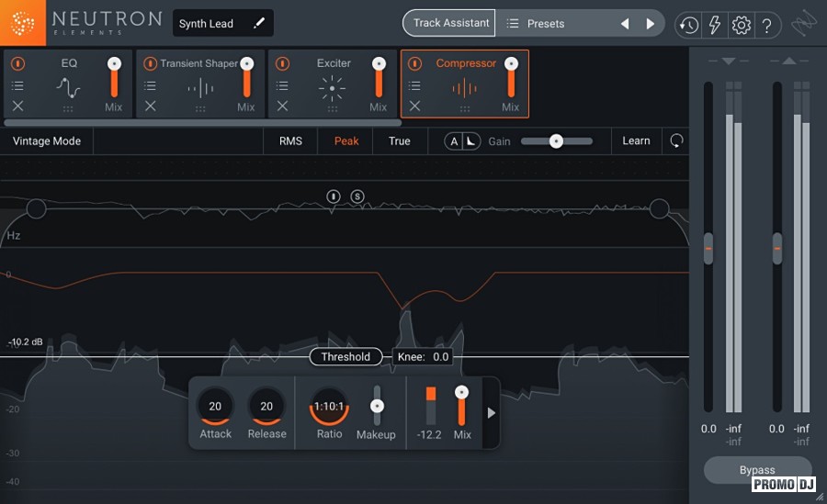Disable the Compressor module power button

(x=414, y=64)
